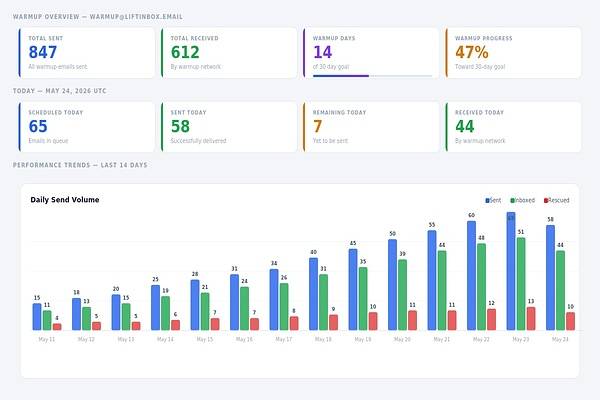Click the blue Sent legend swatch
Viewport: 600px width, 400px height.
click(487, 201)
